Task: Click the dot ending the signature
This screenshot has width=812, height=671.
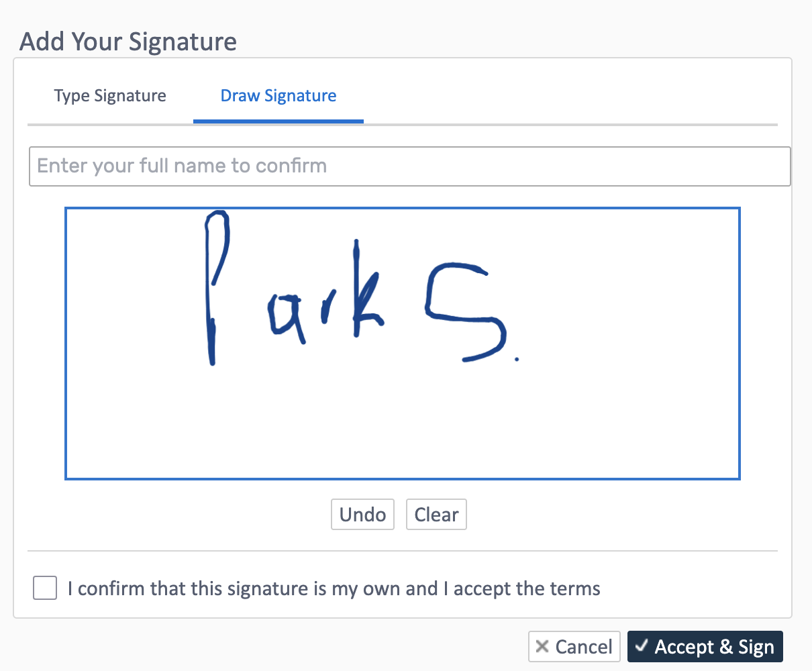Action: (x=517, y=360)
